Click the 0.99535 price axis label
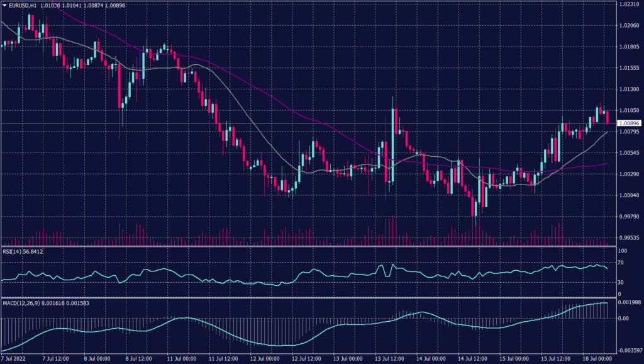Viewport: 644px width, 364px height. 628,237
